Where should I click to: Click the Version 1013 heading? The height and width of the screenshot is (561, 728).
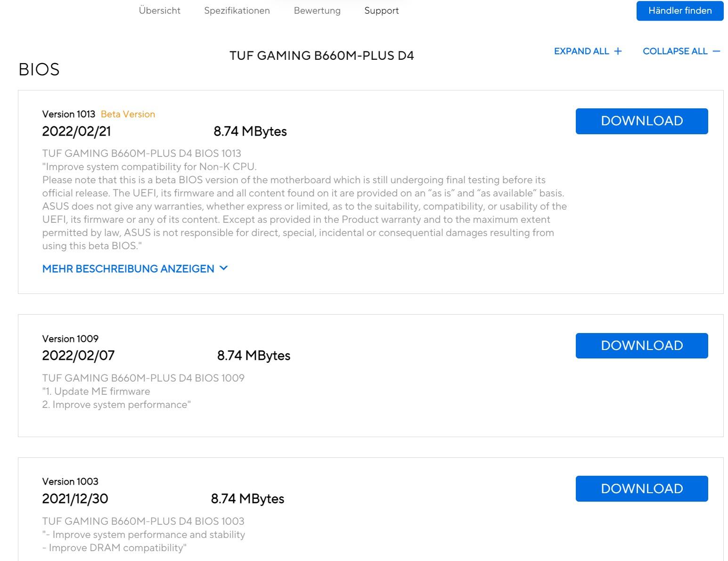pyautogui.click(x=68, y=114)
